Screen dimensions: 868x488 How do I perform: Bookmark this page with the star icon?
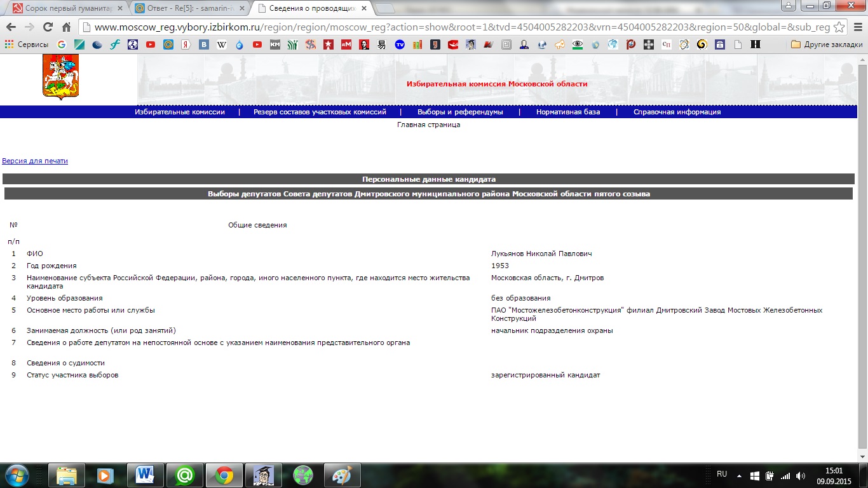point(839,27)
